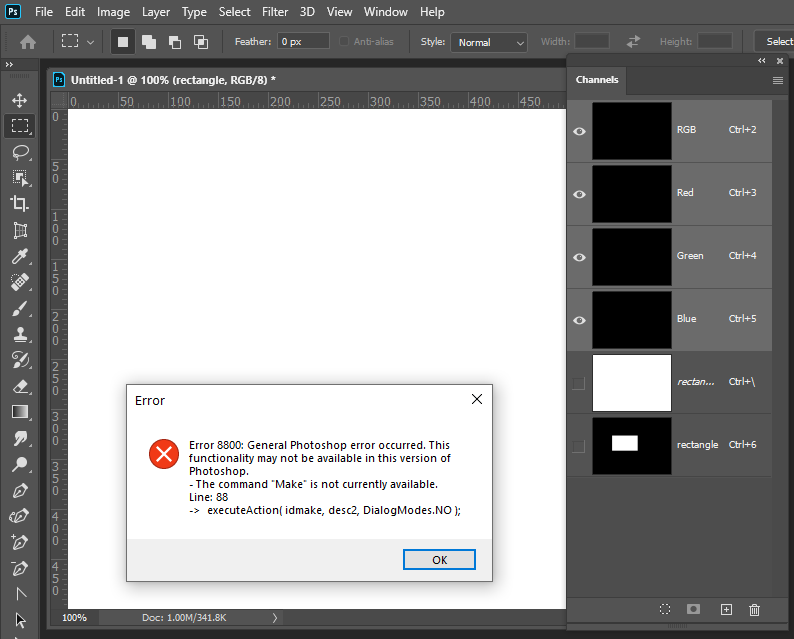This screenshot has width=794, height=639.
Task: Choose Intersect with selection mode icon
Action: (x=201, y=42)
